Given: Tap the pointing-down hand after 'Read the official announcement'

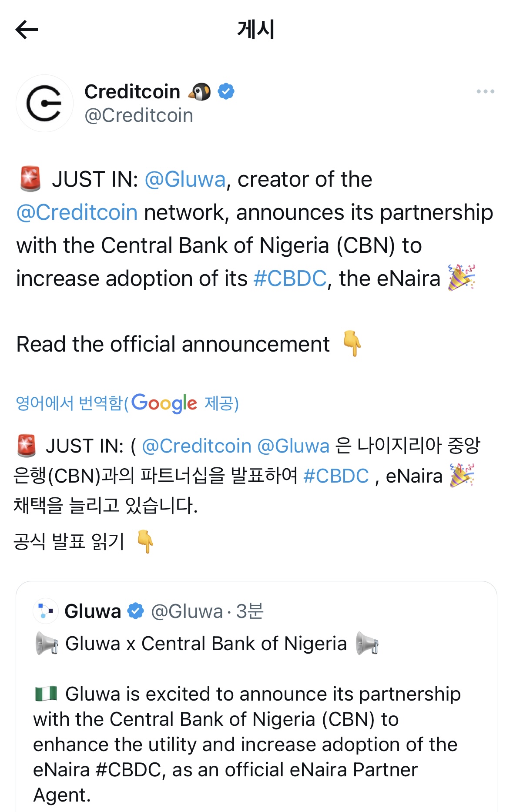Looking at the screenshot, I should pyautogui.click(x=352, y=343).
